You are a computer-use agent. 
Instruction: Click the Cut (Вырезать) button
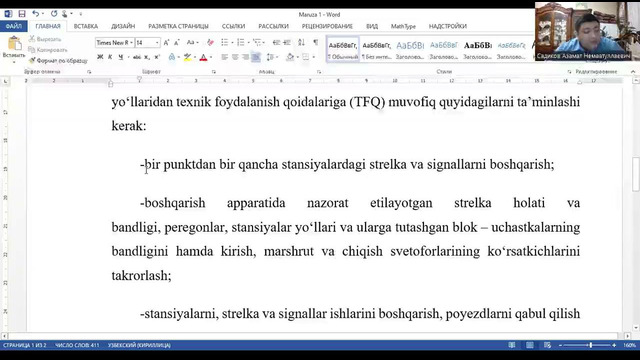click(x=45, y=39)
